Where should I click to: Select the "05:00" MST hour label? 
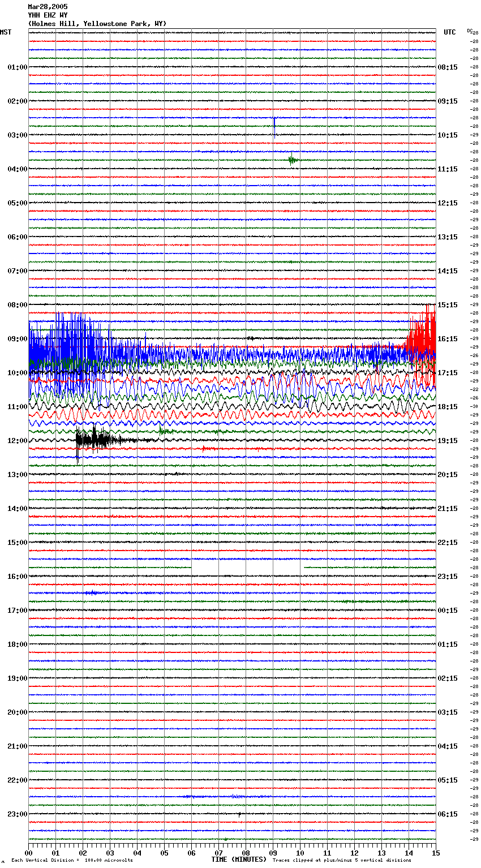click(18, 203)
